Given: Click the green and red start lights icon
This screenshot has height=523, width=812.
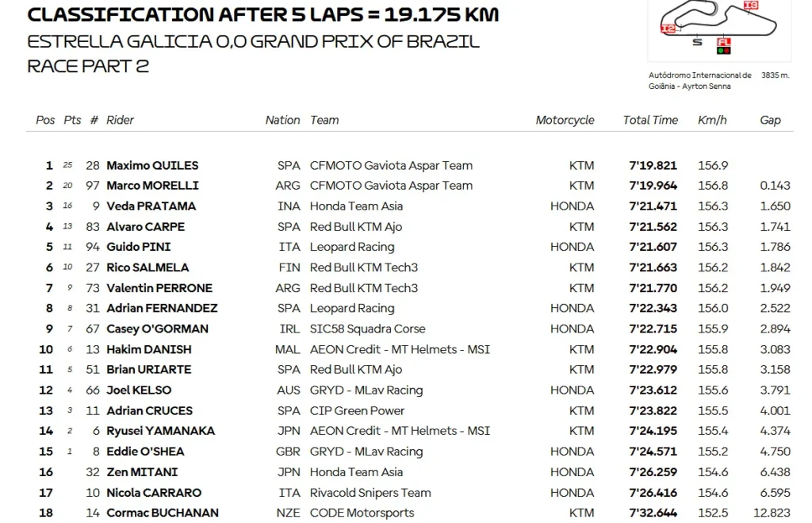Looking at the screenshot, I should pos(723,51).
